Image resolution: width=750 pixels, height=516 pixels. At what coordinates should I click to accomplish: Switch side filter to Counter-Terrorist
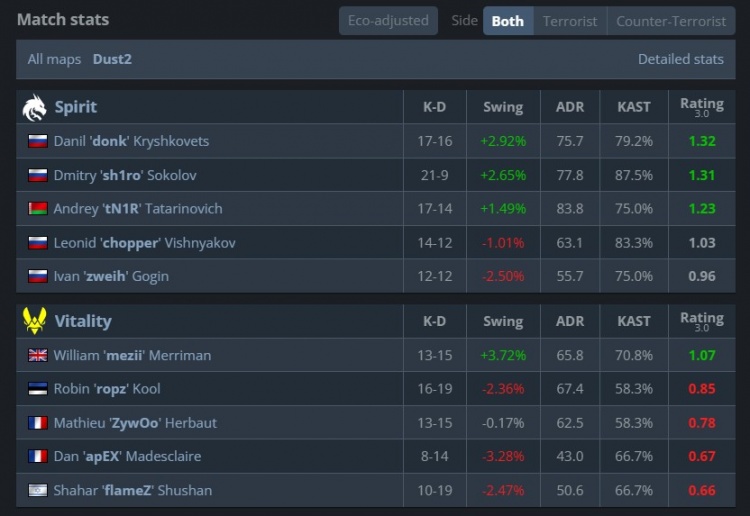671,20
